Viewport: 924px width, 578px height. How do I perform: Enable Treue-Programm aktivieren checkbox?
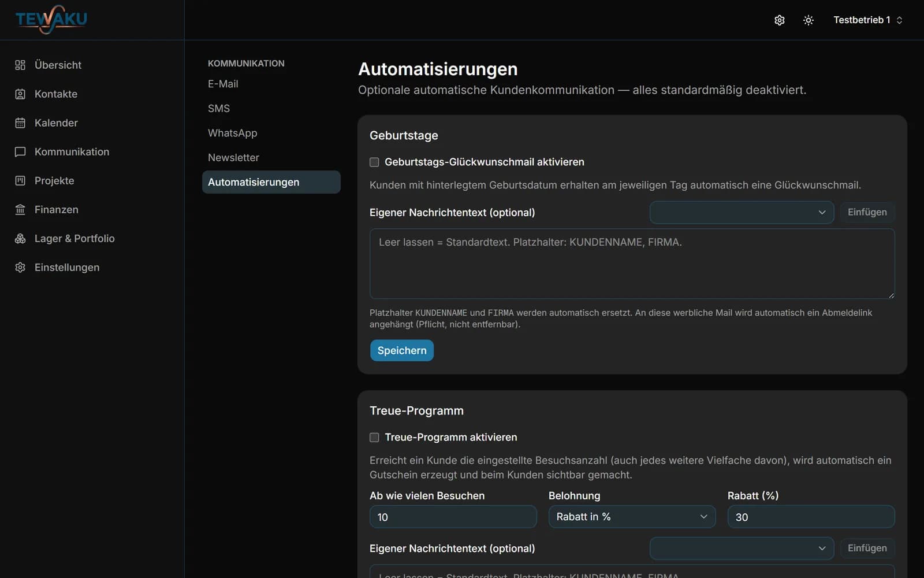click(374, 438)
